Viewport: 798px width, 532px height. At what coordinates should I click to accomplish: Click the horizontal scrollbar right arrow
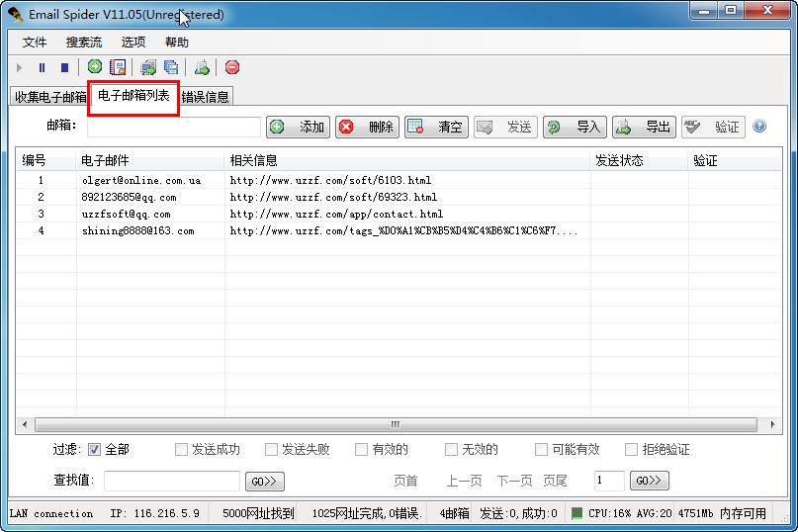pos(772,424)
